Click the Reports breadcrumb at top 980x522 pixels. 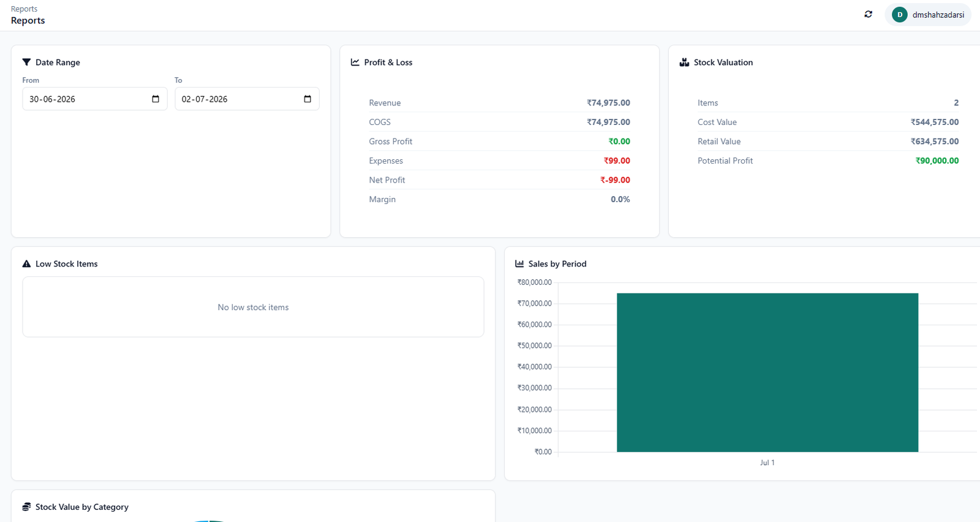(24, 9)
